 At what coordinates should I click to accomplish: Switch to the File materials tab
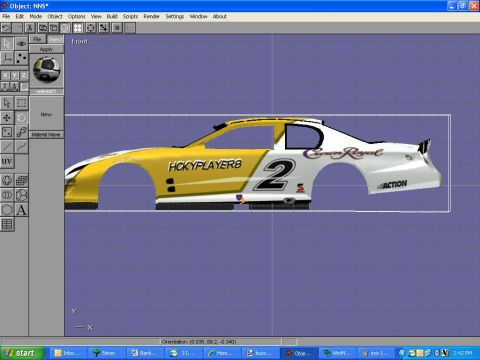(x=37, y=39)
